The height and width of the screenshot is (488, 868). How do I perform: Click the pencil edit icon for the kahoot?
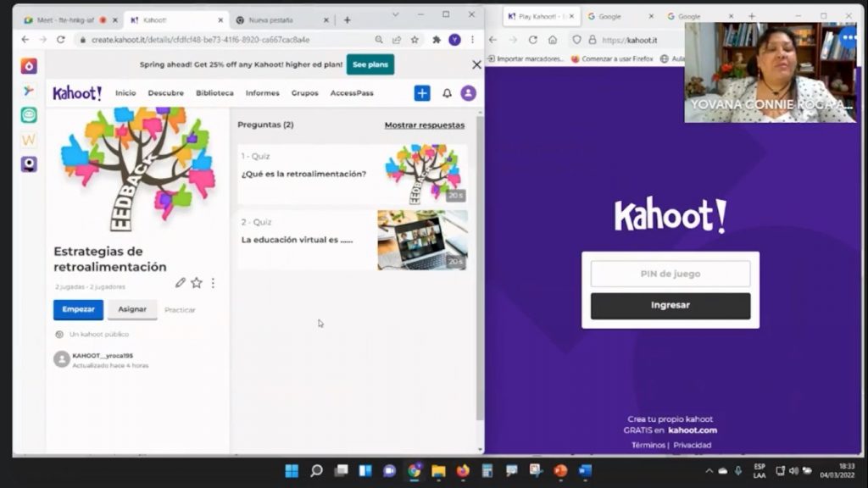click(x=181, y=283)
